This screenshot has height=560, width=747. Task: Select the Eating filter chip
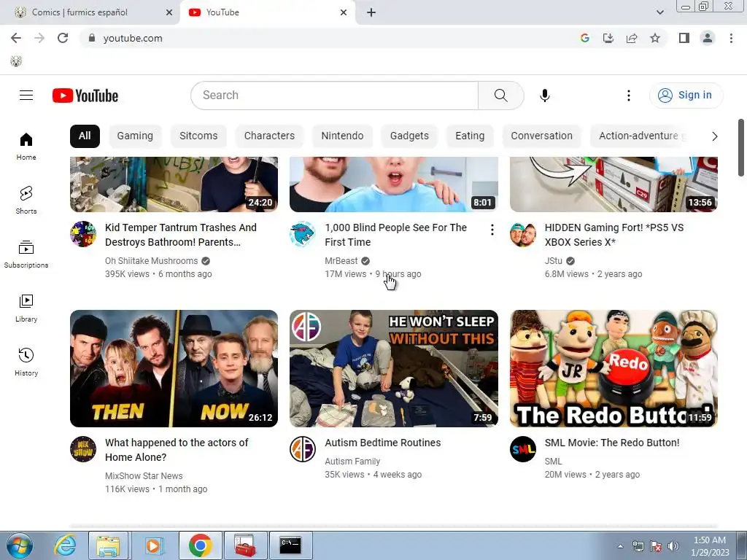(x=470, y=136)
